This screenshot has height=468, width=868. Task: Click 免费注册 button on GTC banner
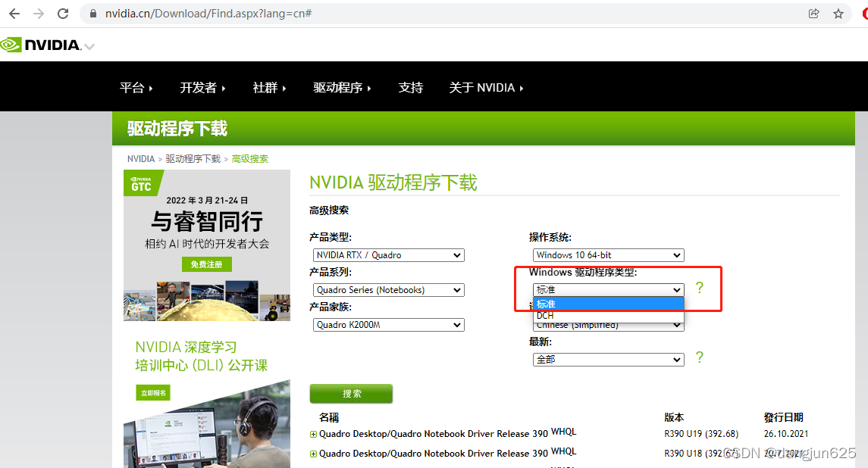tap(206, 264)
